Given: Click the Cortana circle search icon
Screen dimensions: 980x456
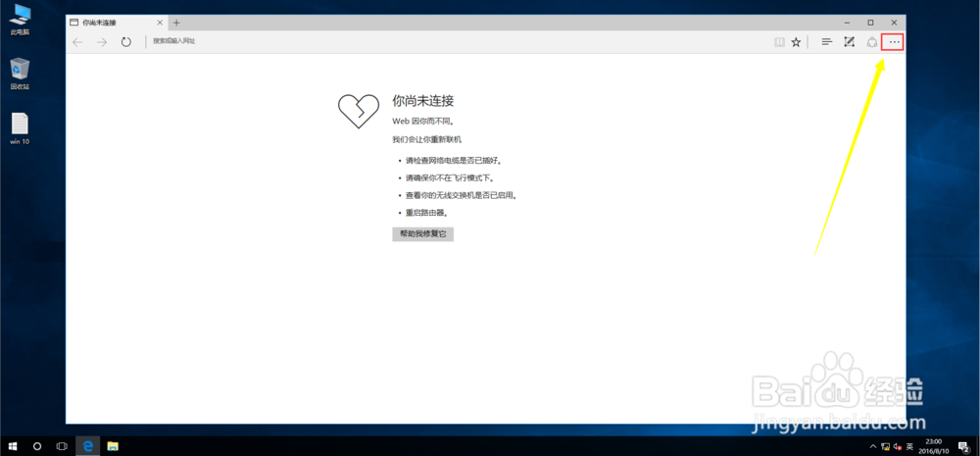Looking at the screenshot, I should tap(37, 446).
